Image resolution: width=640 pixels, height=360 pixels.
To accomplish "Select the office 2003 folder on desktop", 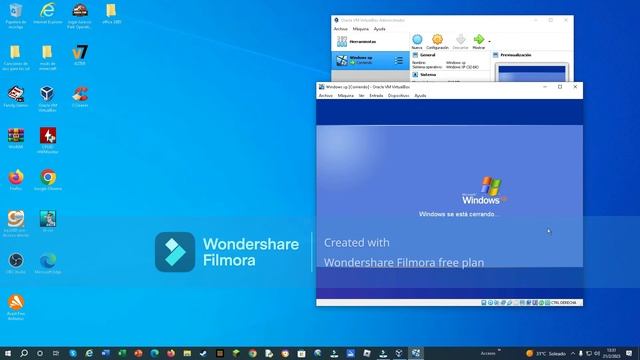I will point(111,14).
